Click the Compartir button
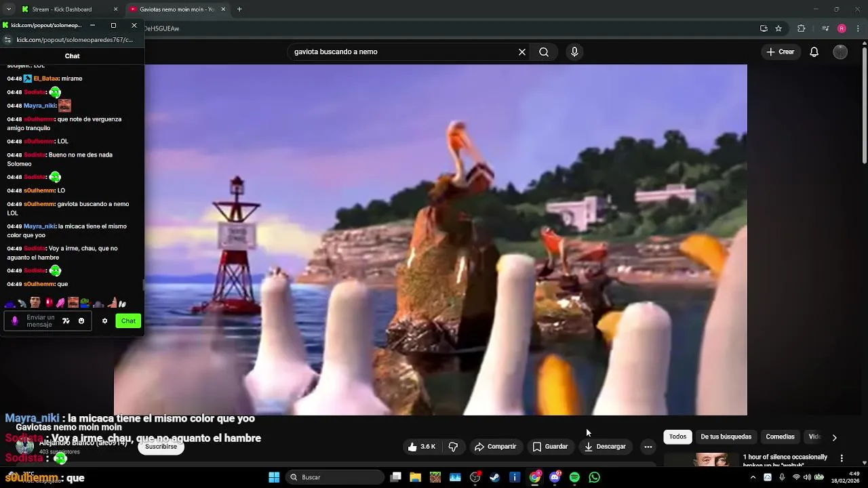Screen dimensions: 868x488 coord(495,447)
